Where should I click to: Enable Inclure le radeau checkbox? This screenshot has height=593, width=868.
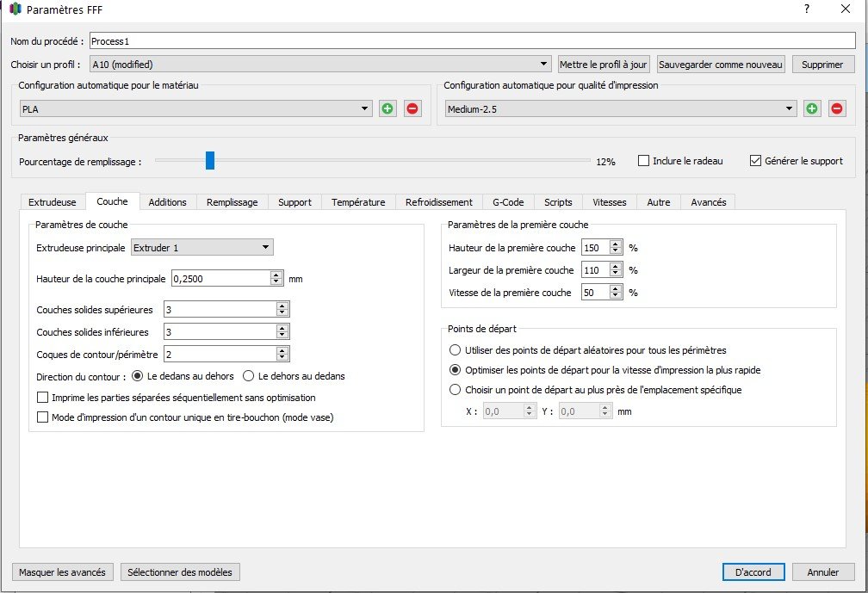pyautogui.click(x=644, y=161)
